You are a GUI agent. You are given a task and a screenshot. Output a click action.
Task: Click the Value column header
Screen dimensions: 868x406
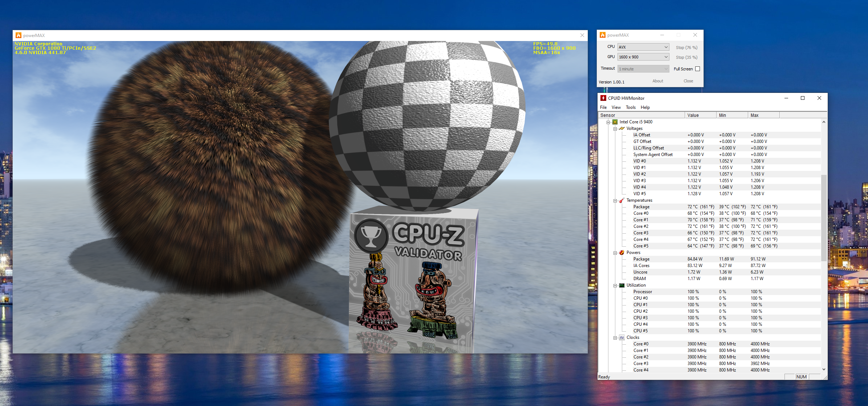point(701,115)
